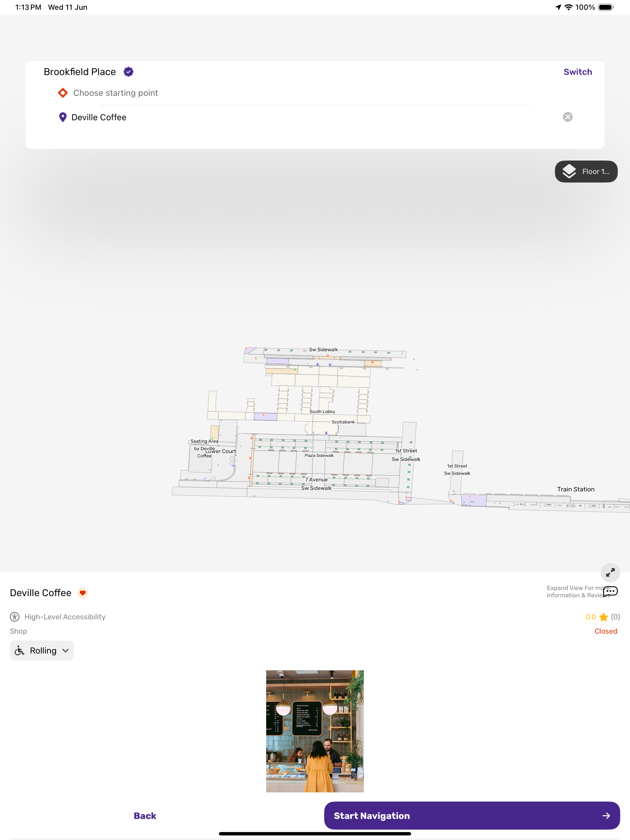Tap the battery status icon
Image resolution: width=630 pixels, height=840 pixels.
coord(606,7)
